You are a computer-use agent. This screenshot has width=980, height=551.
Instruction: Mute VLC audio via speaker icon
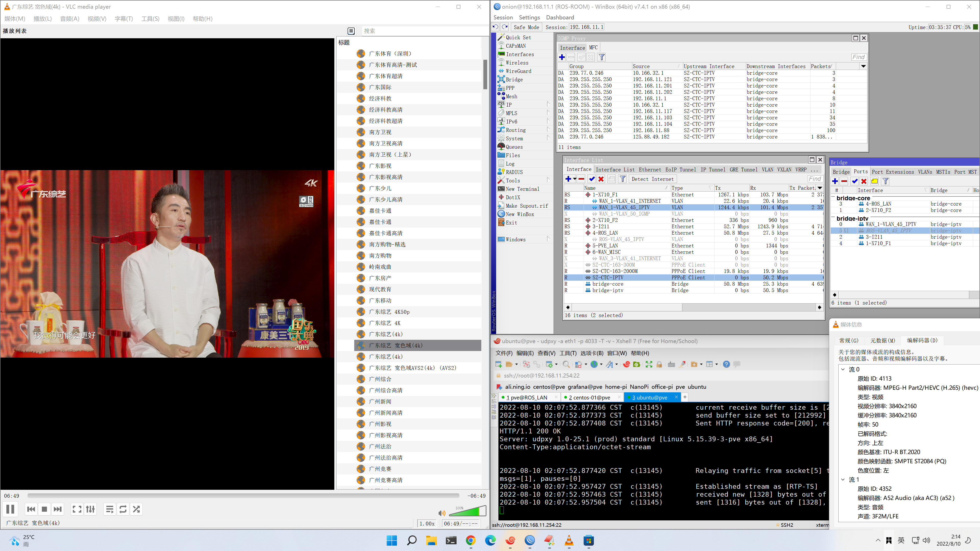point(442,513)
